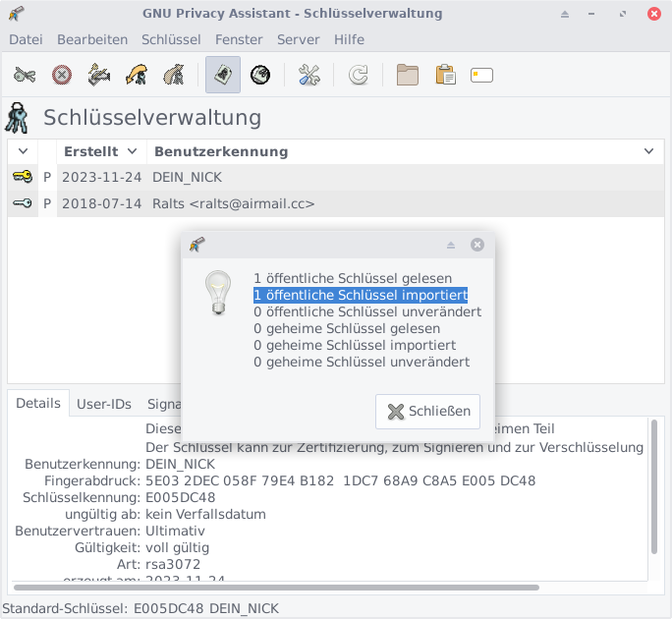Click the export keys toolbar icon

pyautogui.click(x=174, y=75)
